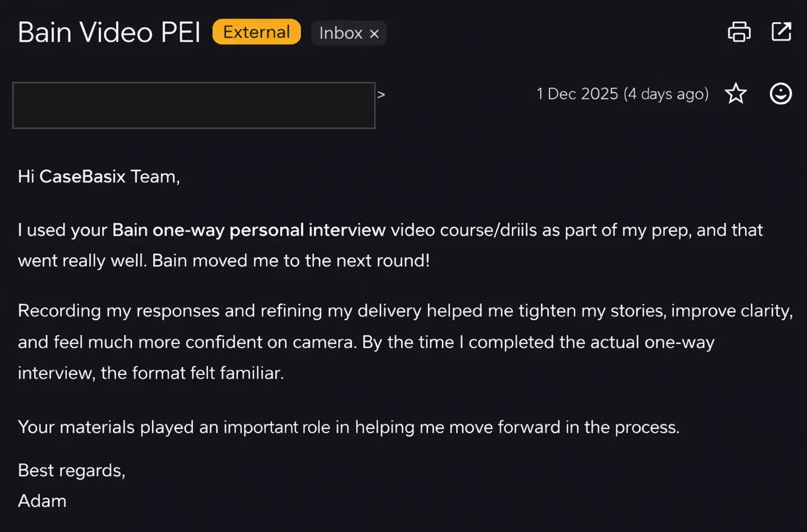The height and width of the screenshot is (532, 807).
Task: Click bold text Bain one-way personal interview
Action: [x=249, y=230]
